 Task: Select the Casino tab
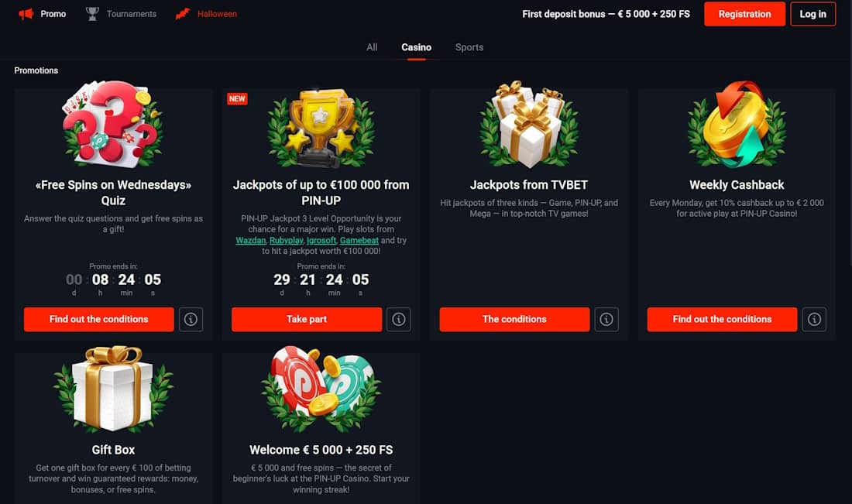[416, 47]
